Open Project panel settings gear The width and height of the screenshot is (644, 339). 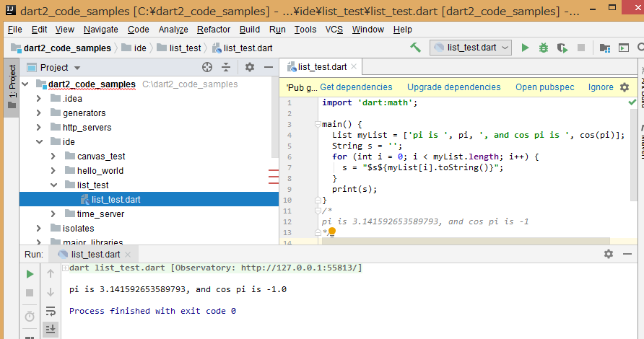(x=250, y=67)
